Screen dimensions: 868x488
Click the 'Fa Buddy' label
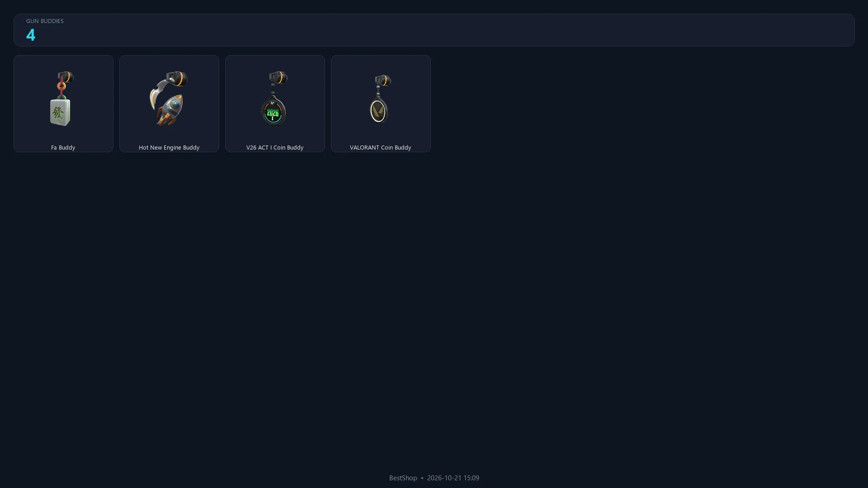click(63, 148)
